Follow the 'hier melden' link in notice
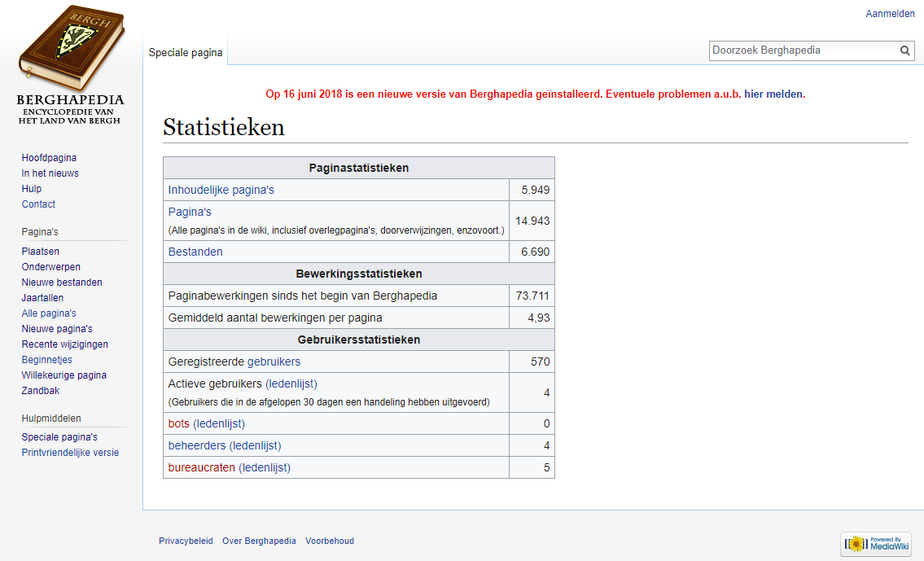 (773, 94)
